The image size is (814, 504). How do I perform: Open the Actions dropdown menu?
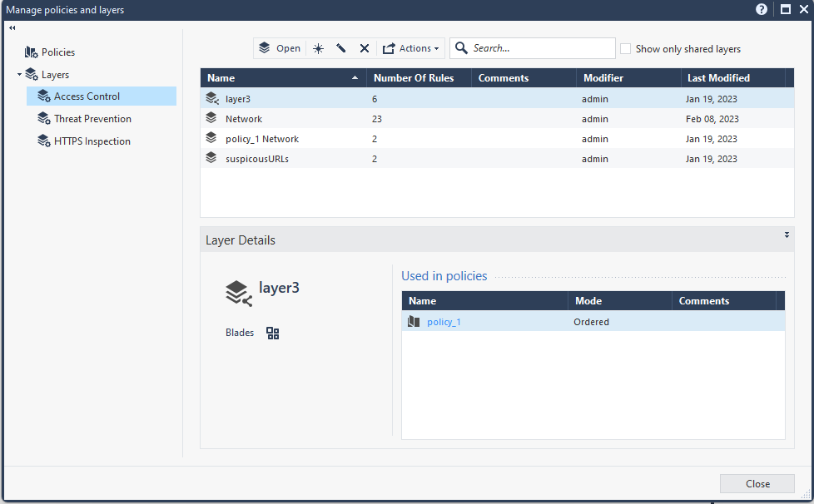point(412,48)
